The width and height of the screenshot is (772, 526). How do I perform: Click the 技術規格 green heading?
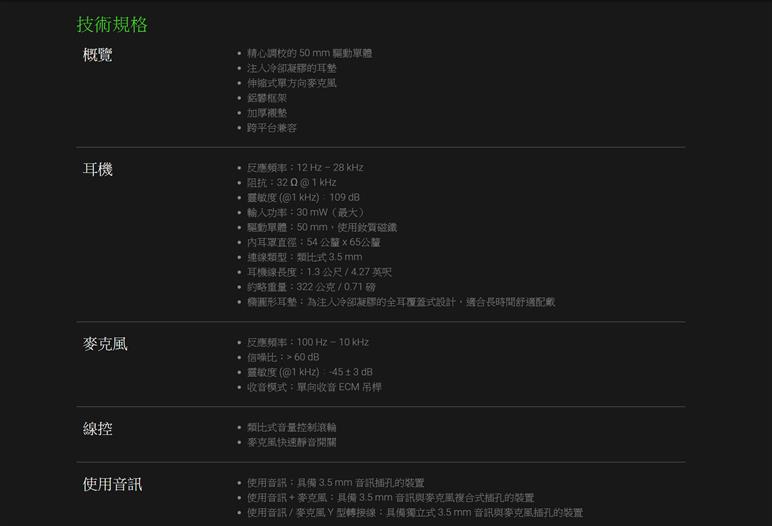112,24
